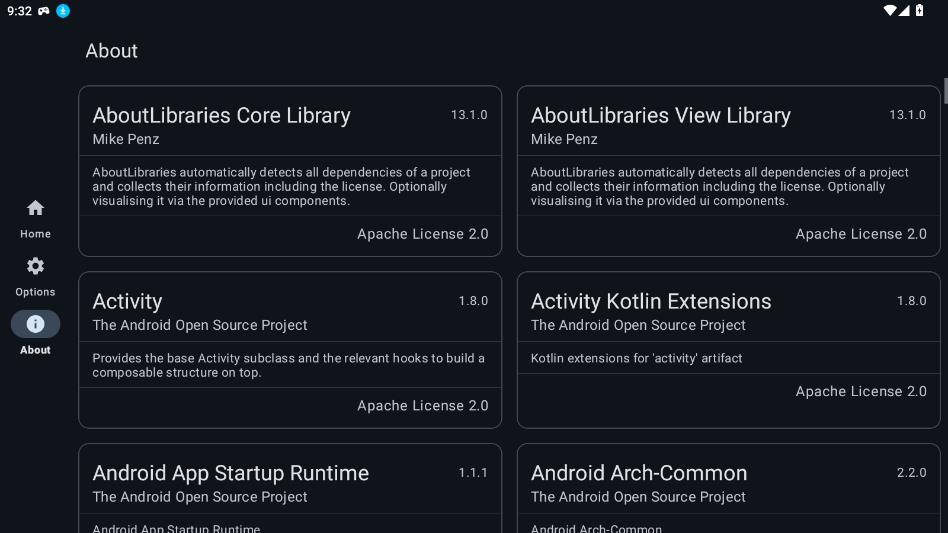
Task: Open Options via the gear icon
Action: (35, 266)
